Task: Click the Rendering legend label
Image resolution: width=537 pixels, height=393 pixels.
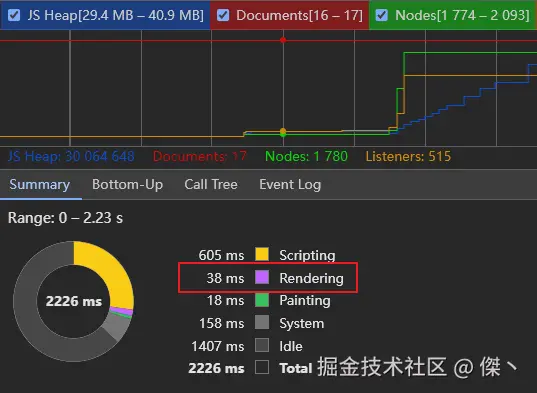Action: pyautogui.click(x=311, y=278)
